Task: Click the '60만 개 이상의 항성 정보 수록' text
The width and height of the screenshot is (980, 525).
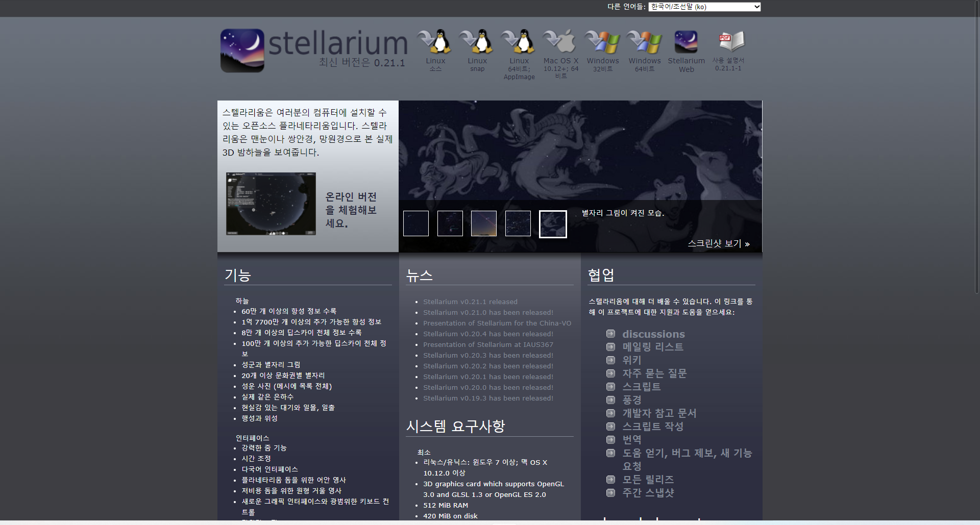Action: [x=289, y=311]
